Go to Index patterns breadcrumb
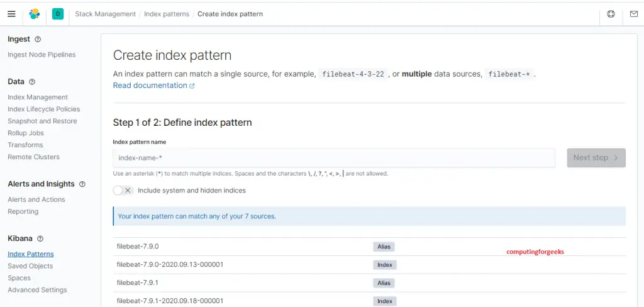The image size is (644, 307). tap(166, 14)
